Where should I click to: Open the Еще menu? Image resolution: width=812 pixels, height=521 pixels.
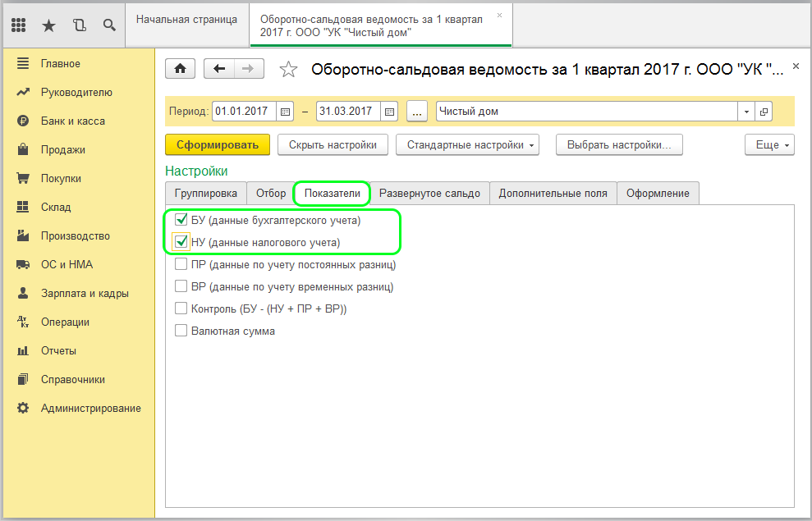(x=768, y=145)
